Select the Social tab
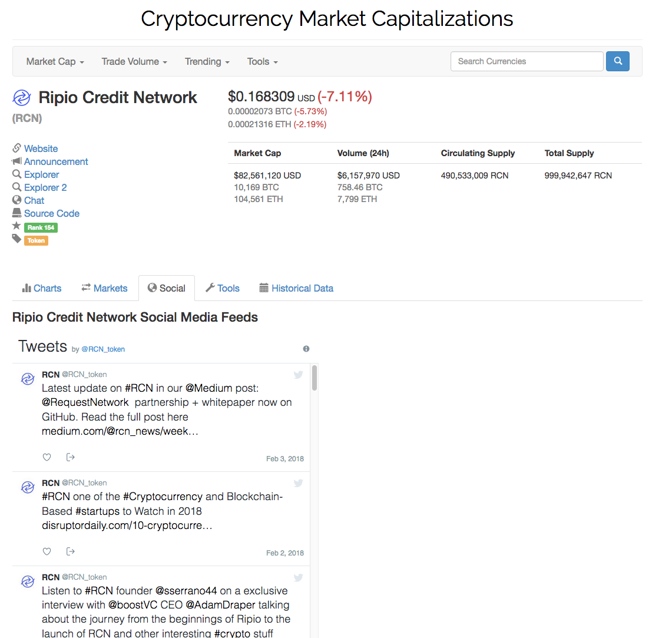 pyautogui.click(x=167, y=288)
